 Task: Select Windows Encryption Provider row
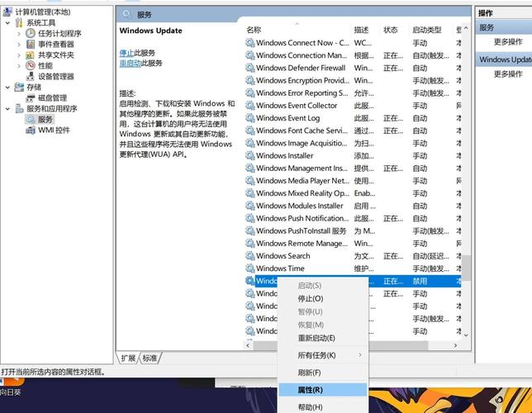tap(353, 80)
